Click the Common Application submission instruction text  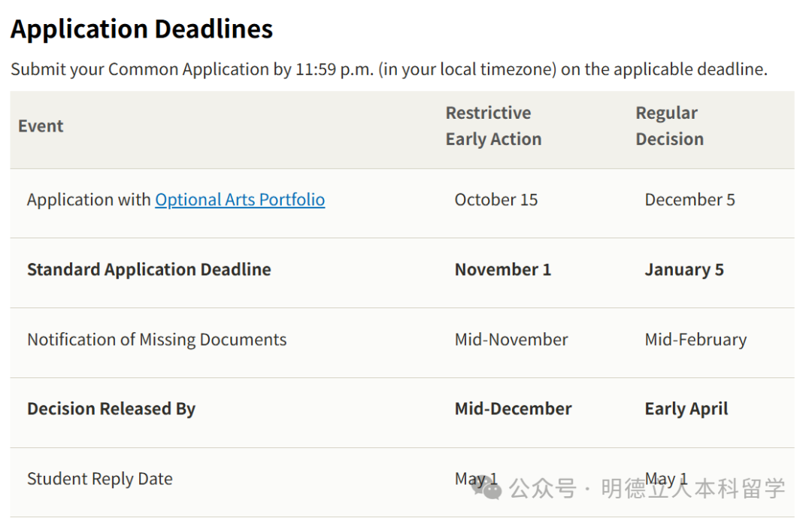click(x=389, y=69)
